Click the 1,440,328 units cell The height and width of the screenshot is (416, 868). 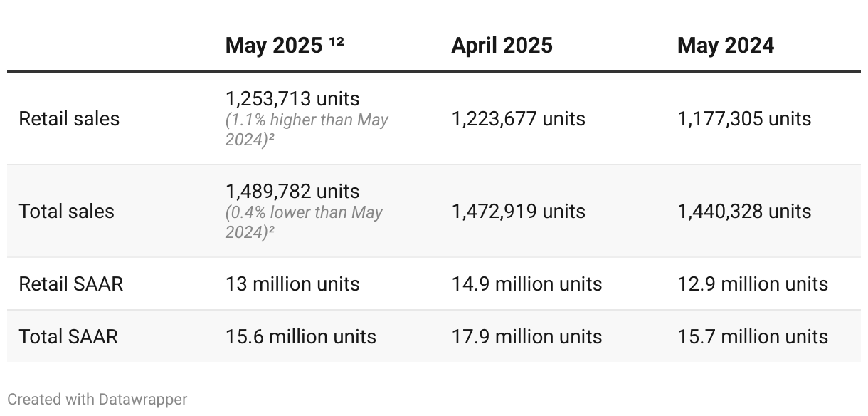point(744,212)
